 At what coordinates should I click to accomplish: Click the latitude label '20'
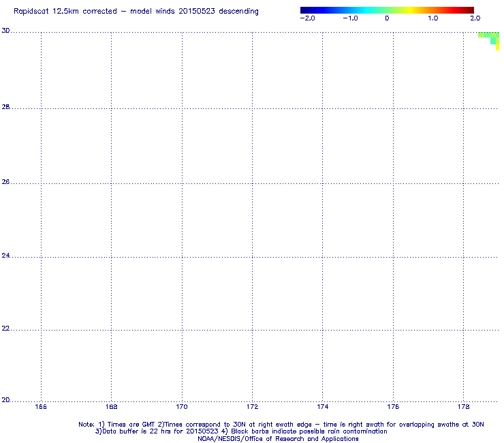[5, 400]
